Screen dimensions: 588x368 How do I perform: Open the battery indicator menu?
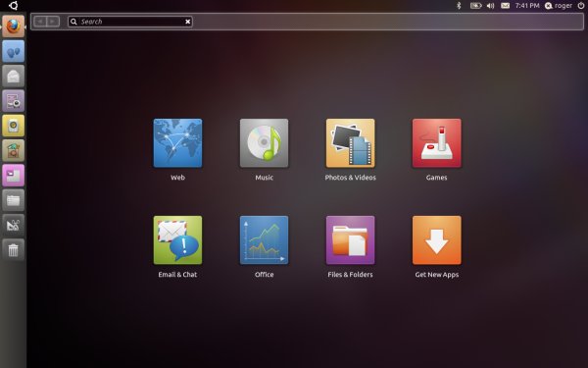[x=475, y=6]
